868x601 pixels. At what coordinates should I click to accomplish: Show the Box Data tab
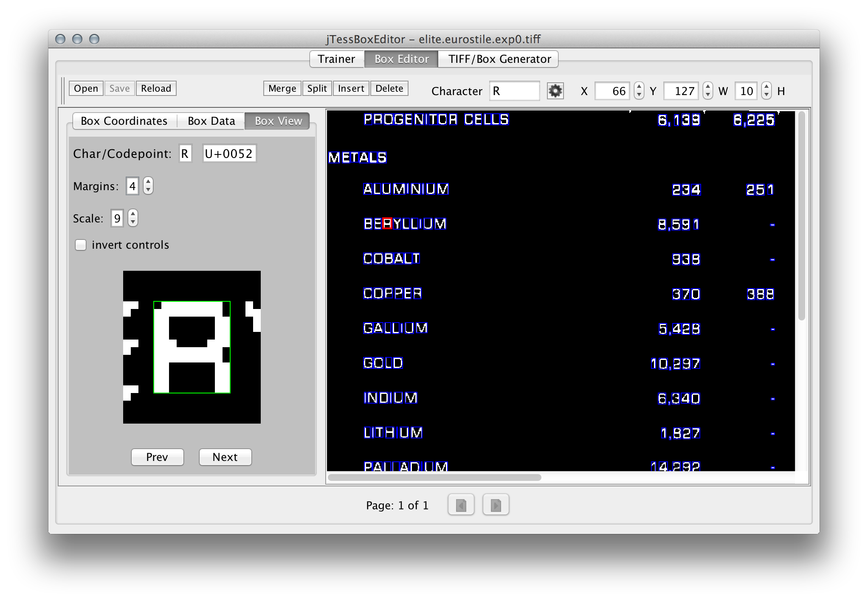tap(211, 121)
